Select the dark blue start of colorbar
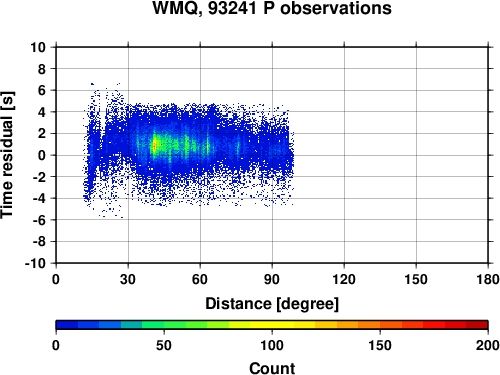 [x=67, y=325]
